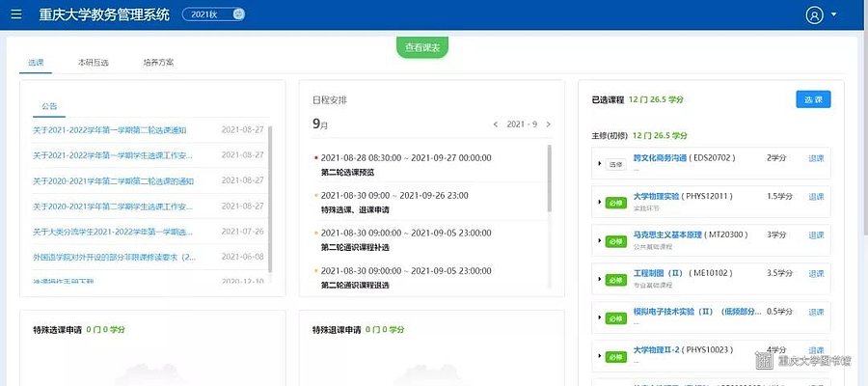Click the 必修 tag on 大学物理实验
Image resolution: width=868 pixels, height=386 pixels.
click(x=615, y=202)
